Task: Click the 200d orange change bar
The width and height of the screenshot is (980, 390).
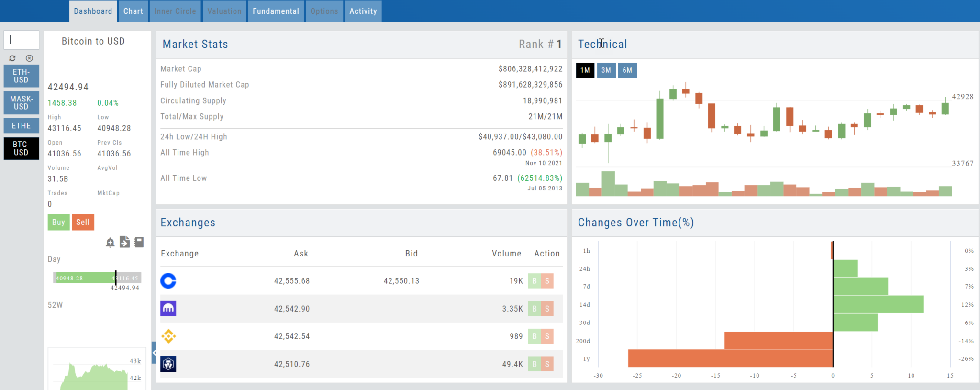Action: pyautogui.click(x=779, y=340)
